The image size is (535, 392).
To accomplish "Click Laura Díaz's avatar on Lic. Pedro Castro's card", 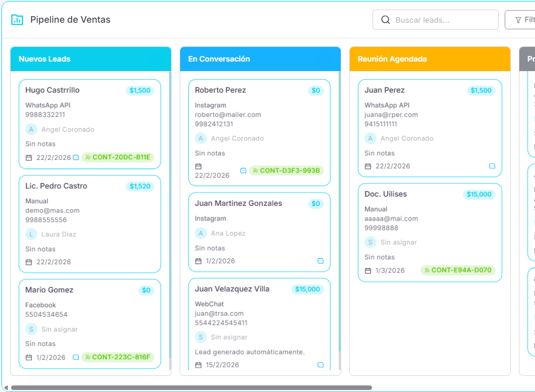I will tap(31, 234).
